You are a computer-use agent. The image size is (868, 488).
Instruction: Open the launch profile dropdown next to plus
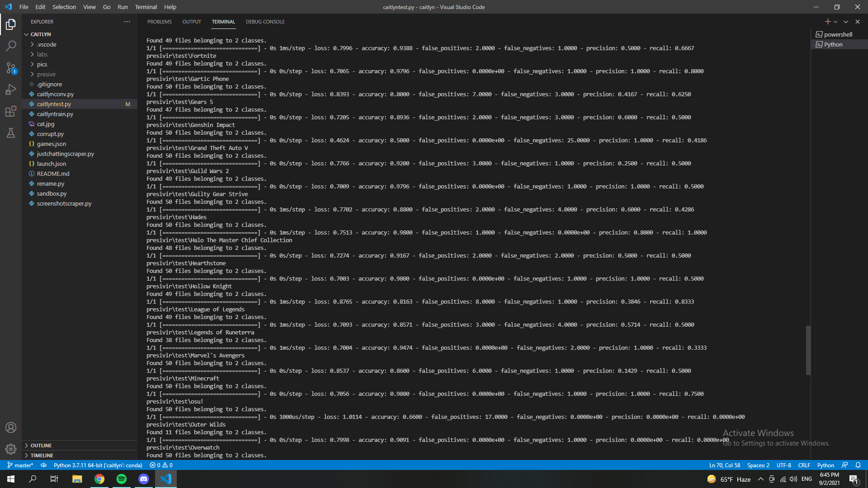pyautogui.click(x=835, y=22)
